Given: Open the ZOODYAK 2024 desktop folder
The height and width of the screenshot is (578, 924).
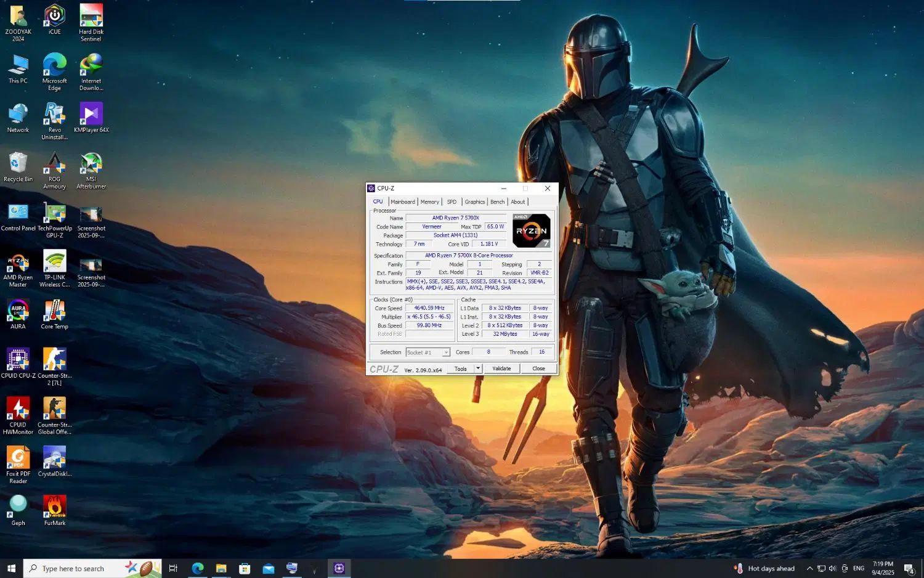Looking at the screenshot, I should click(18, 23).
